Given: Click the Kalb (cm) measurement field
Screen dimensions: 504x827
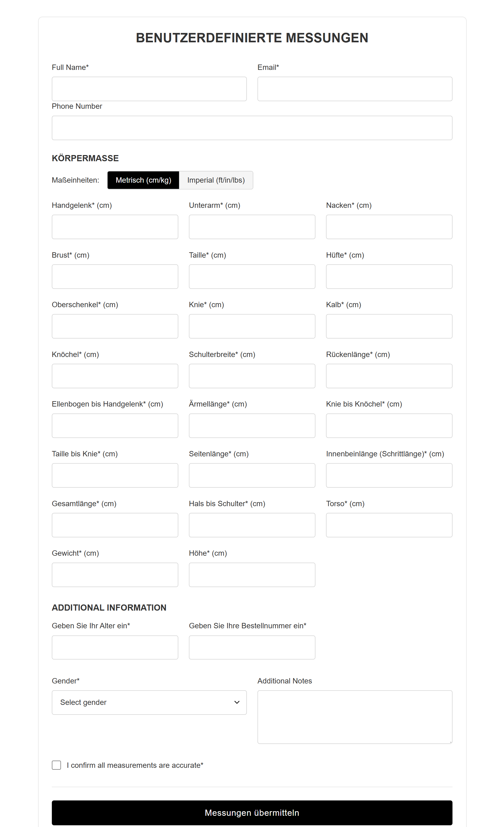Looking at the screenshot, I should point(389,326).
